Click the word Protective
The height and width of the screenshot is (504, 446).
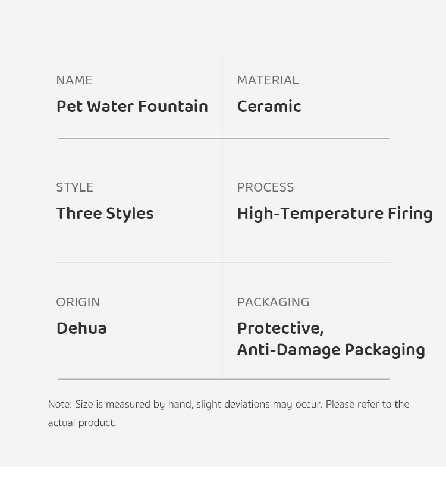(279, 329)
